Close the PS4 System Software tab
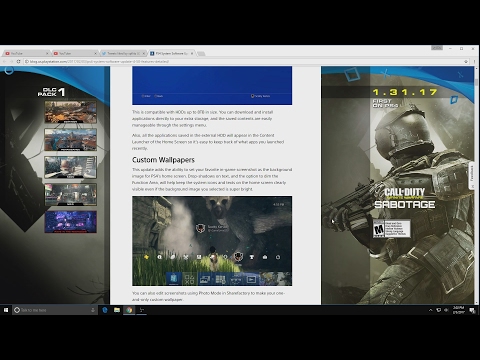 (x=192, y=53)
